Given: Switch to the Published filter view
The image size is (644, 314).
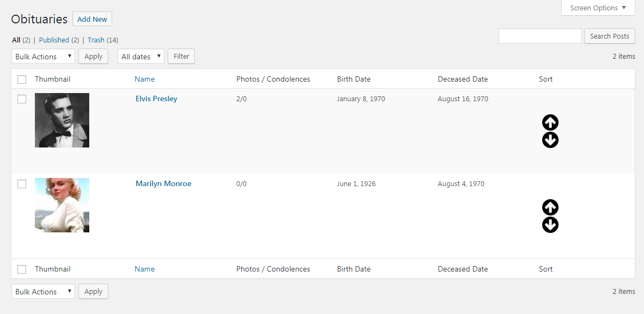Looking at the screenshot, I should click(54, 40).
